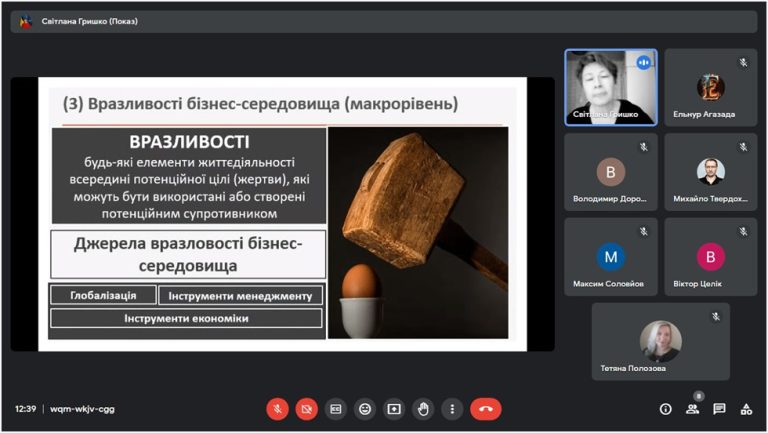Click Джерела вразловості бізнес-середовища box
This screenshot has width=768, height=433.
(x=188, y=255)
